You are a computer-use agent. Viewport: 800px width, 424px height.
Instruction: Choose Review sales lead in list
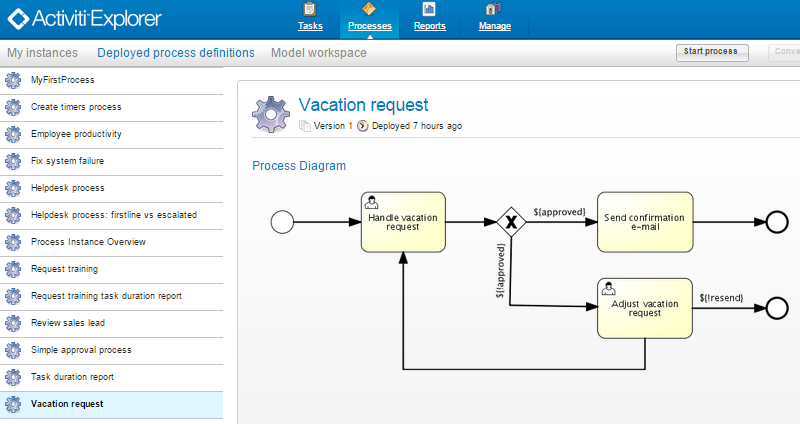point(67,323)
